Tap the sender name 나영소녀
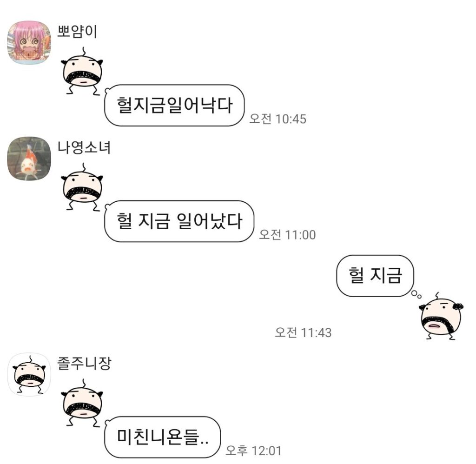 click(84, 147)
